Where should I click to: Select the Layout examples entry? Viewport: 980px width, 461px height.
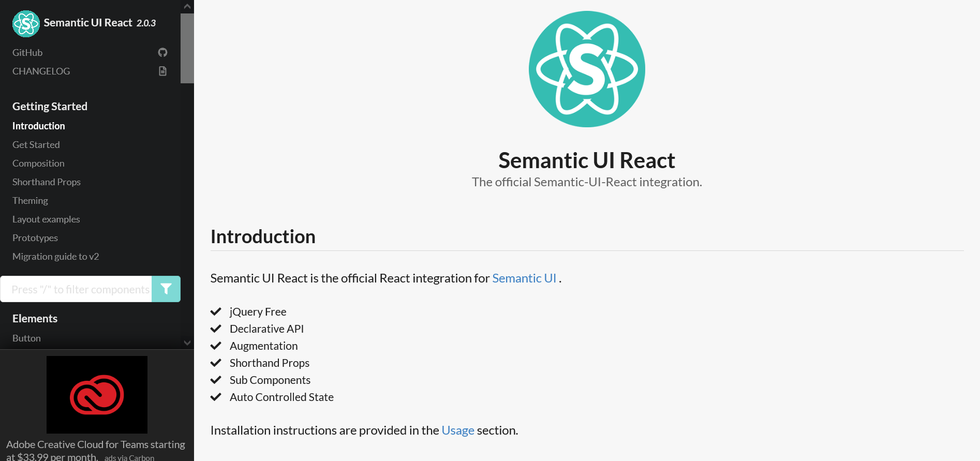[46, 219]
